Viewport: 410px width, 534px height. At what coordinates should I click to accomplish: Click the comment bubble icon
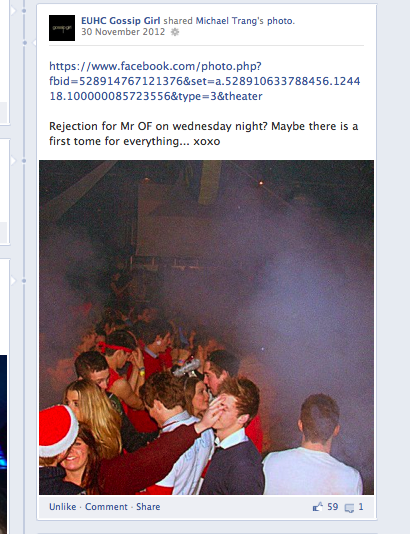point(349,508)
